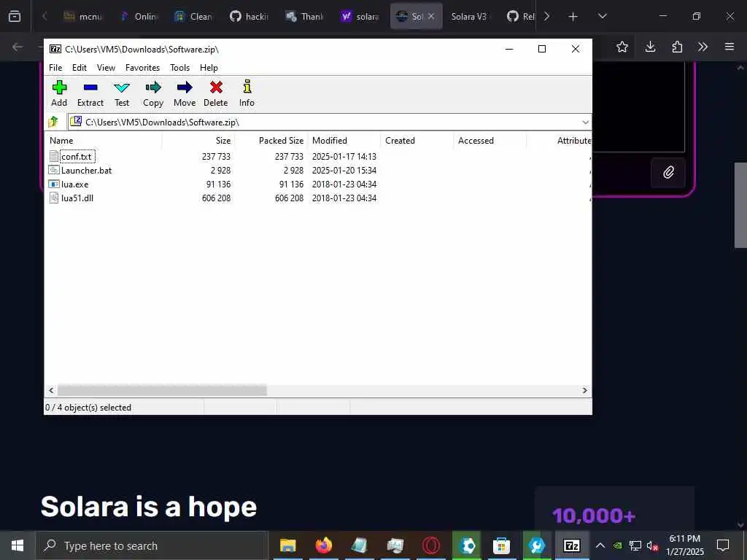Click the taskbar clock showing 6:11 PM
The height and width of the screenshot is (560, 747).
684,545
